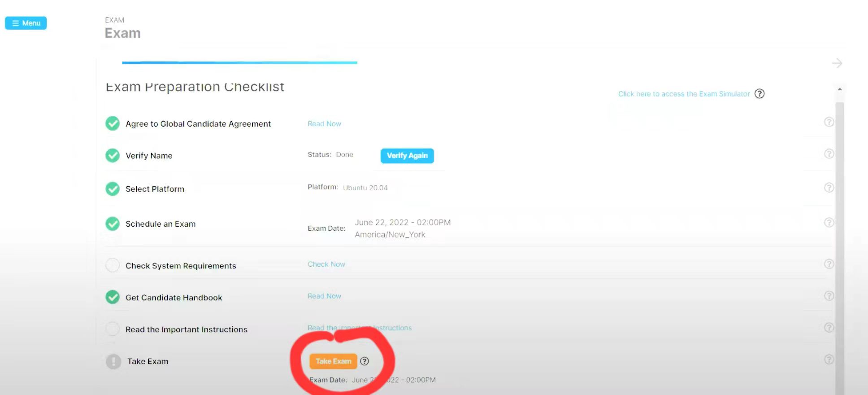Screen dimensions: 868x395
Task: Click help icon on Get Candidate Handbook row
Action: click(x=829, y=296)
